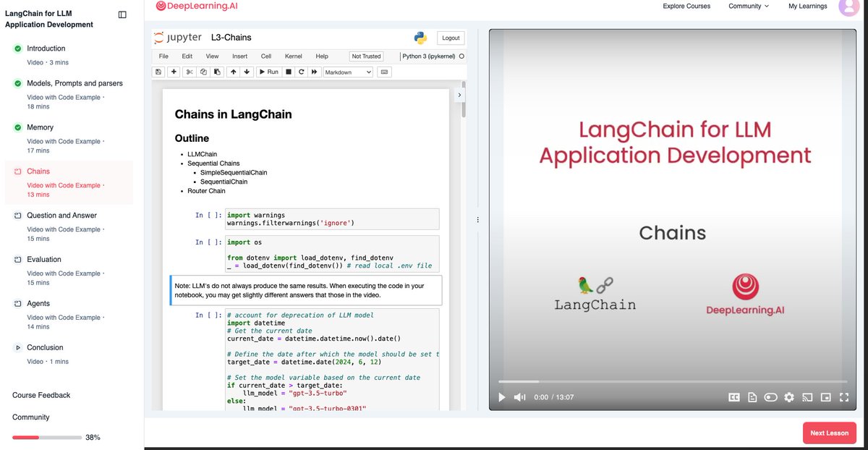Run the selected cell
The image size is (868, 450).
click(x=268, y=72)
